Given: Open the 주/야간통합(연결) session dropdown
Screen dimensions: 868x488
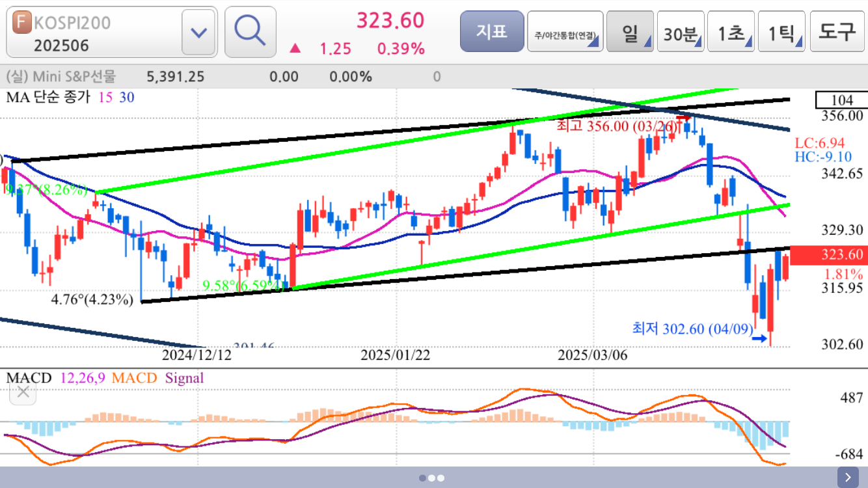Looking at the screenshot, I should [565, 32].
